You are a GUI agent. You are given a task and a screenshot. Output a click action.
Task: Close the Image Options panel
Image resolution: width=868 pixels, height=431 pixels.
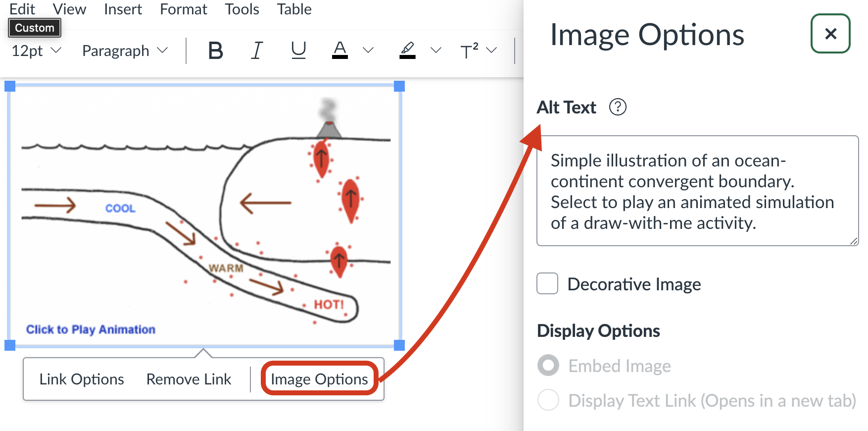coord(830,34)
